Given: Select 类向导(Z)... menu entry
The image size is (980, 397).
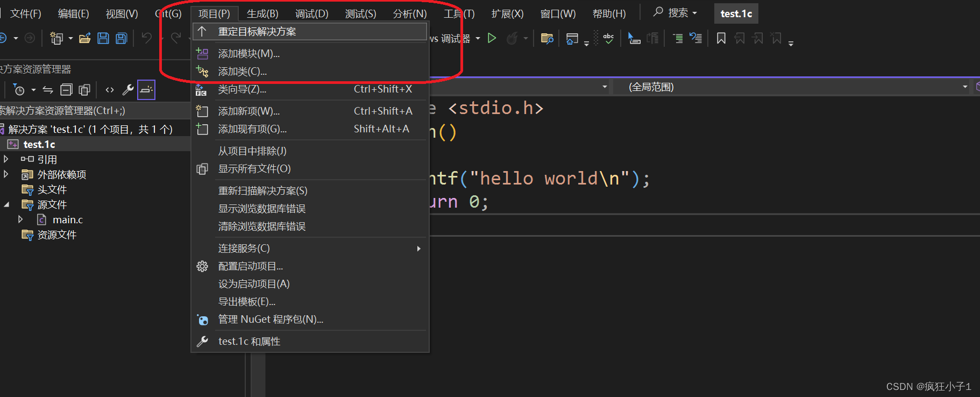Looking at the screenshot, I should (310, 89).
